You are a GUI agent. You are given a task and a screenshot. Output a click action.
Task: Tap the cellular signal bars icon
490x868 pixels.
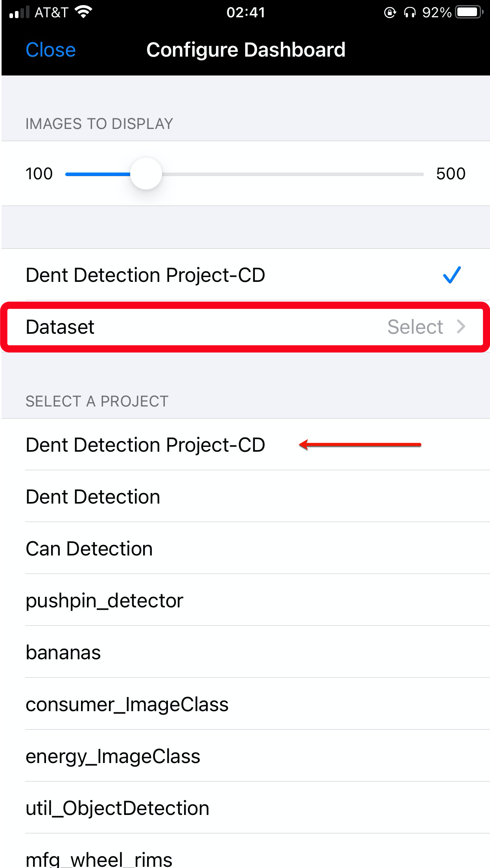point(20,12)
